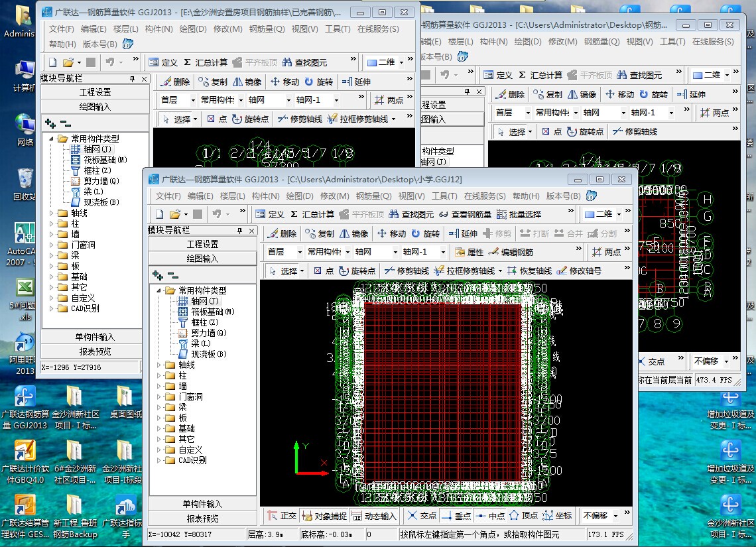Click 单构件输入 in top-left window

95,337
